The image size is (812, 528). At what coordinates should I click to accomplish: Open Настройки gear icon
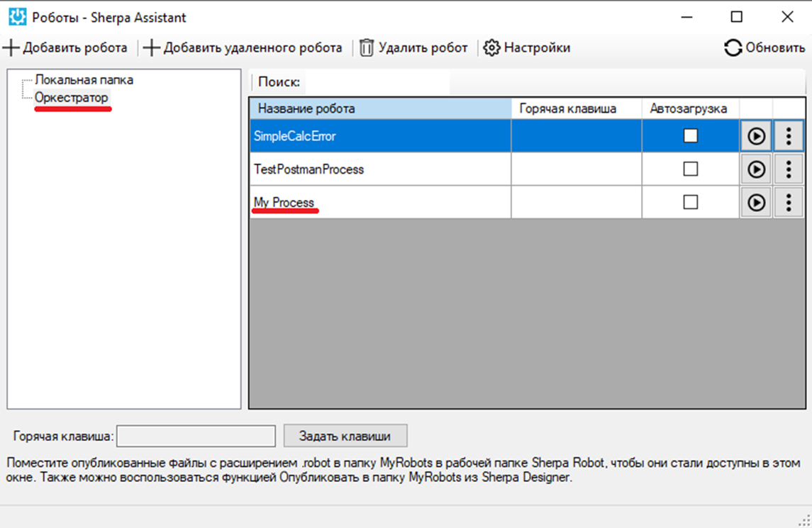[x=491, y=47]
